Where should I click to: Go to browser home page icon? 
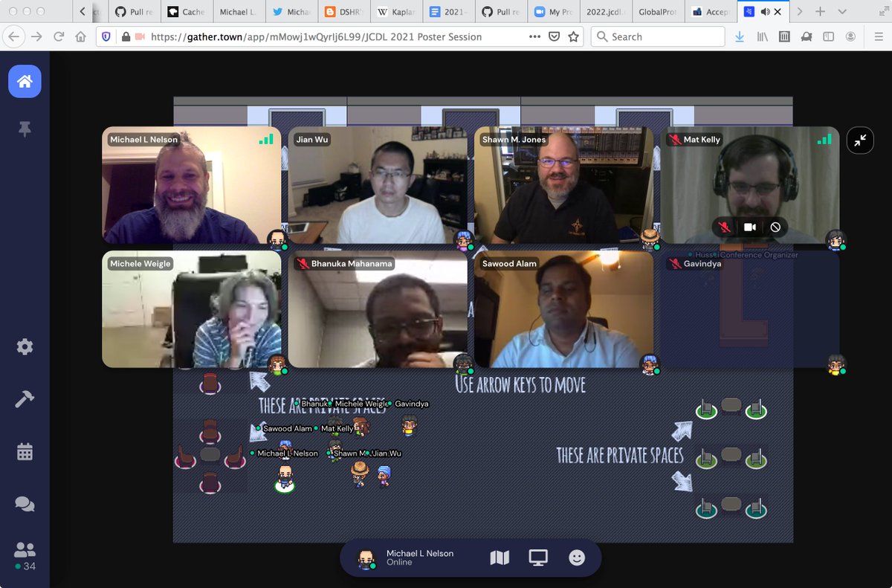[x=81, y=36]
